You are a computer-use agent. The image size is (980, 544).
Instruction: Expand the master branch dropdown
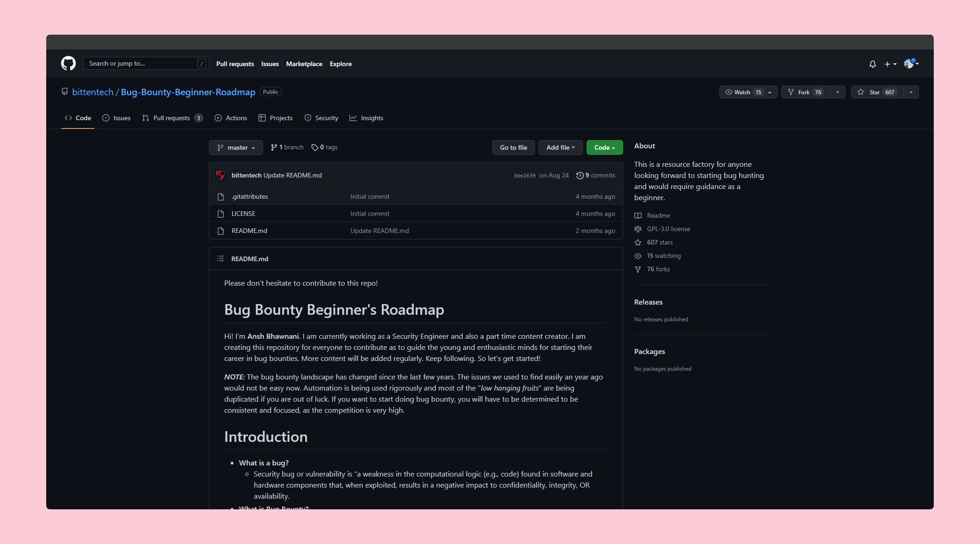236,147
